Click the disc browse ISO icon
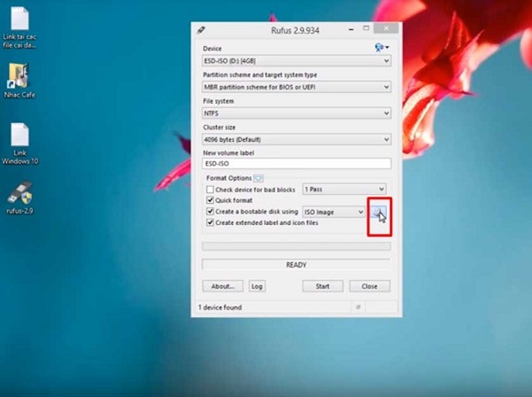The image size is (532, 397). tap(378, 212)
